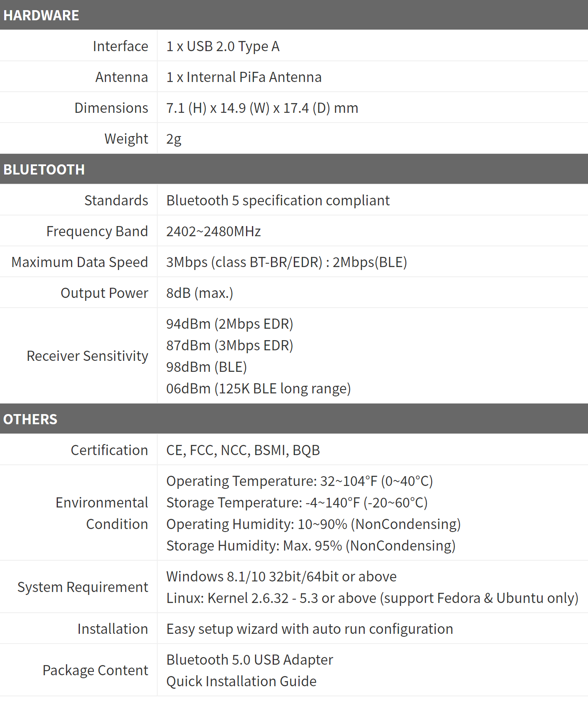The width and height of the screenshot is (588, 701).
Task: Click the Linux Kernel system requirement line
Action: [372, 598]
